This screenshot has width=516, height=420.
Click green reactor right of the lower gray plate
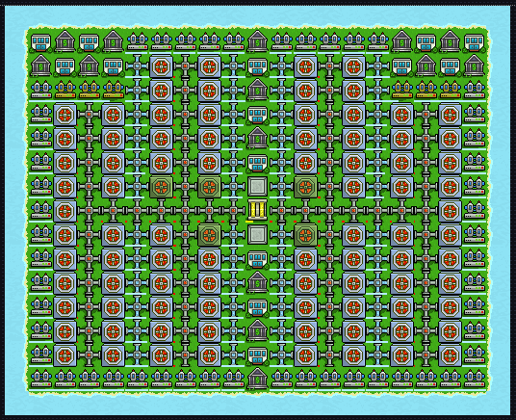(306, 235)
